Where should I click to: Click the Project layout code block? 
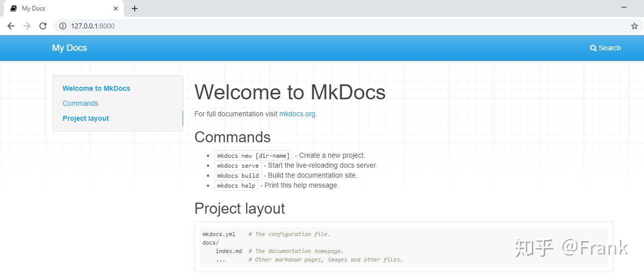point(404,247)
